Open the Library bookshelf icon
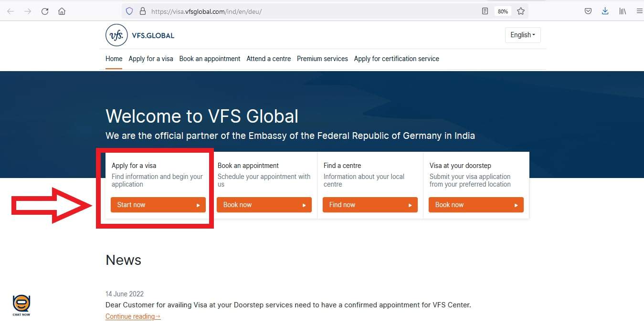This screenshot has height=325, width=644. click(x=623, y=11)
